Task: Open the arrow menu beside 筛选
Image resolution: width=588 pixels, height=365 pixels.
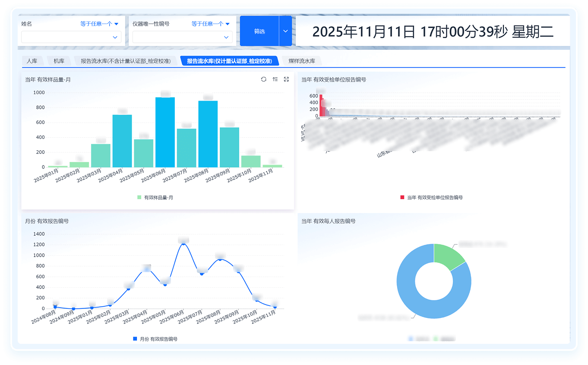Action: coord(285,31)
